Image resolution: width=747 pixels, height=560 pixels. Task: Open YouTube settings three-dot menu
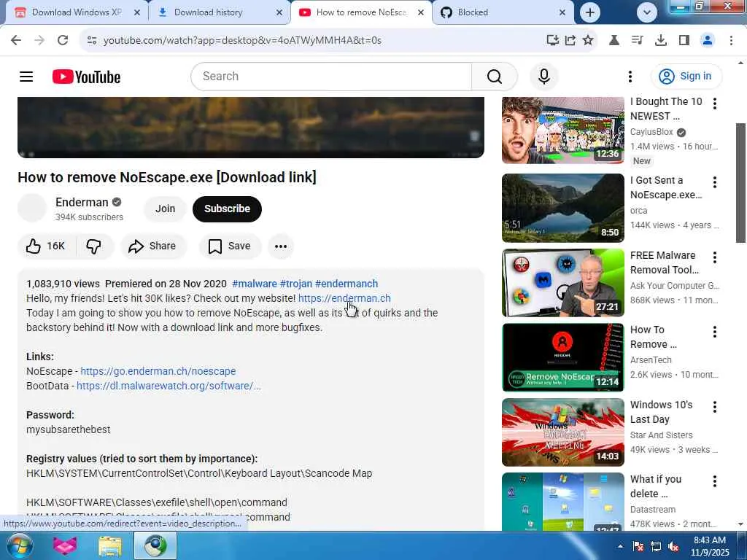pos(630,76)
